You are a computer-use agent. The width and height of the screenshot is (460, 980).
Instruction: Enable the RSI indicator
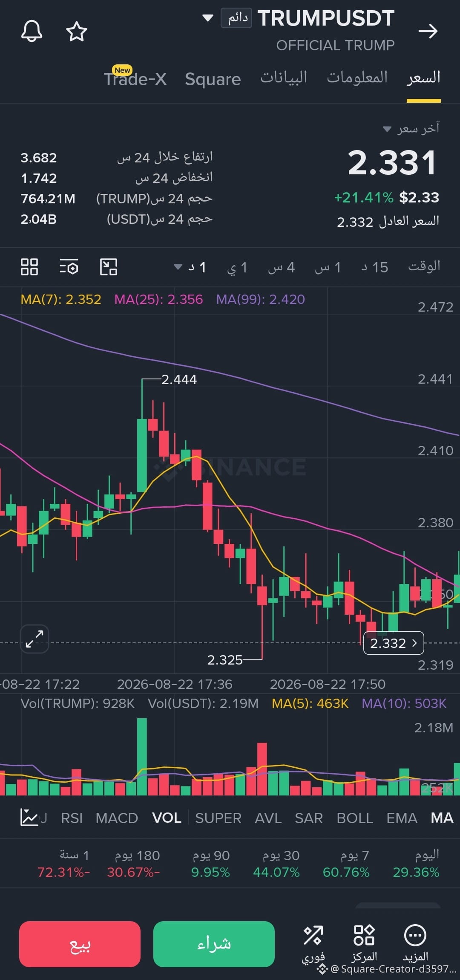(x=72, y=818)
